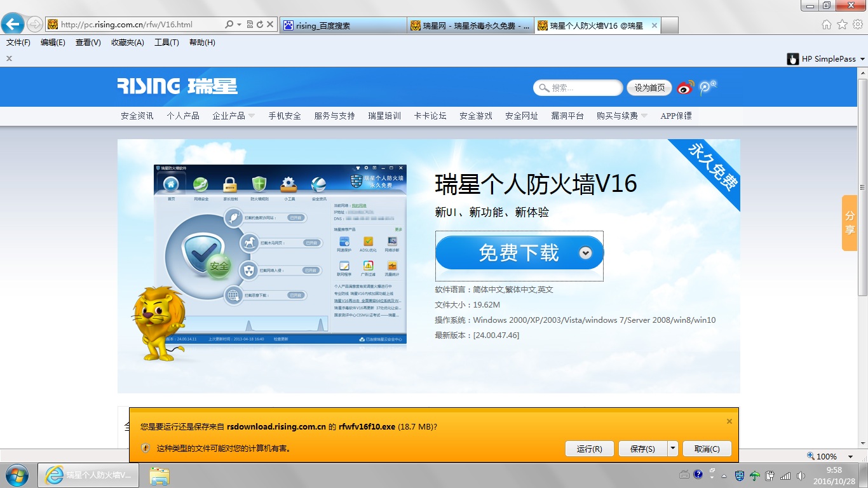Click the orange 分享 share side tab
Screen dimensions: 868x488
pyautogui.click(x=850, y=223)
